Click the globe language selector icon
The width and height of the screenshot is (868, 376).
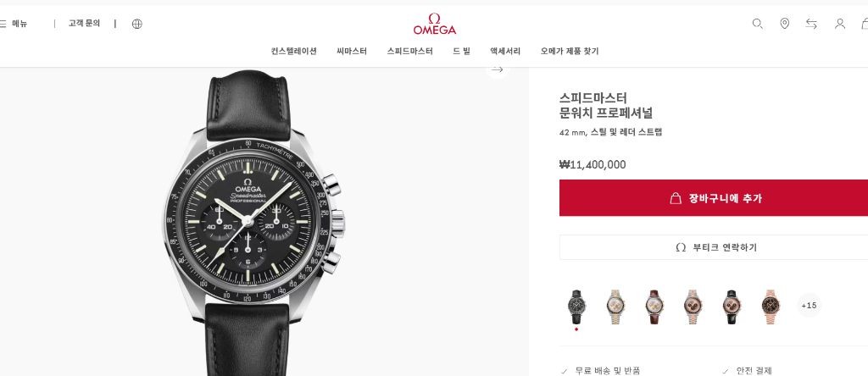pos(137,24)
